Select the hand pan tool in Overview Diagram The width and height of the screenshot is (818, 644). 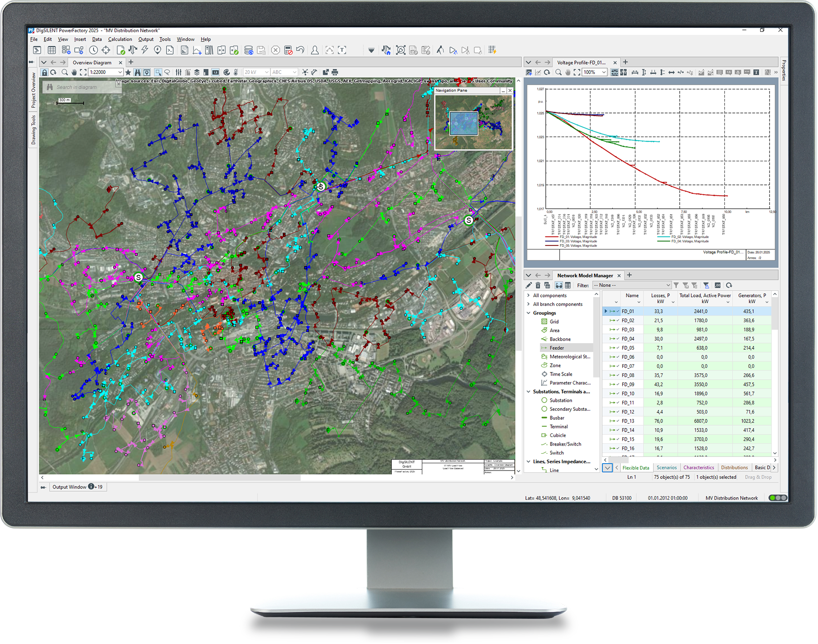pyautogui.click(x=74, y=72)
